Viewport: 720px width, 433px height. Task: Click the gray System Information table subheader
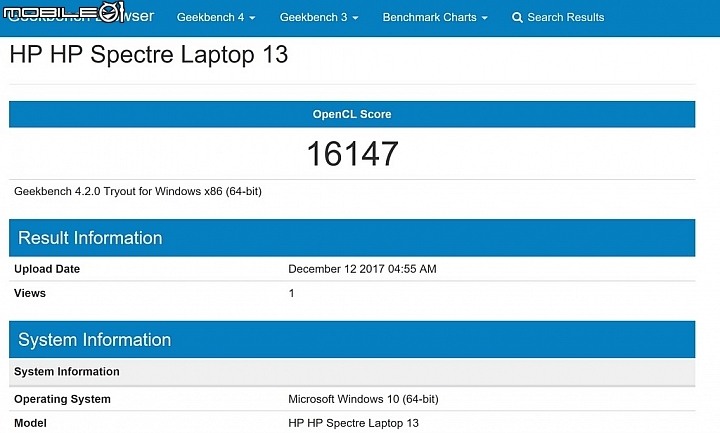pos(352,372)
